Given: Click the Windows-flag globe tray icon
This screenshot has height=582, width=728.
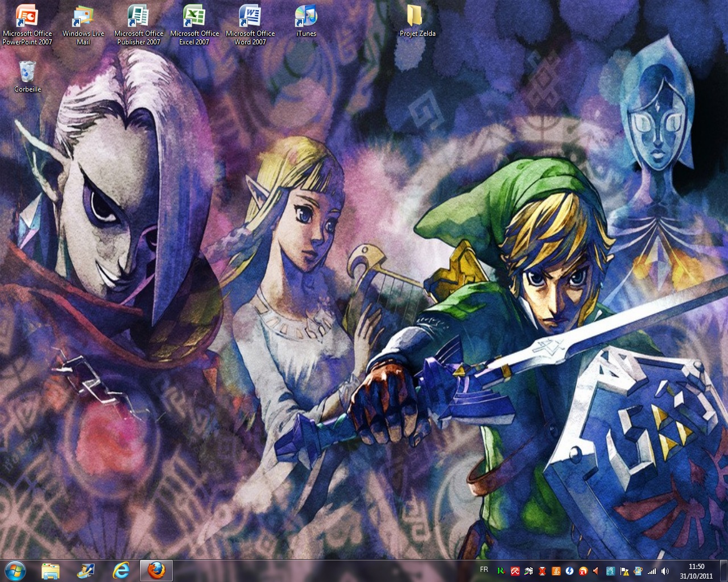Looking at the screenshot, I should [638, 571].
